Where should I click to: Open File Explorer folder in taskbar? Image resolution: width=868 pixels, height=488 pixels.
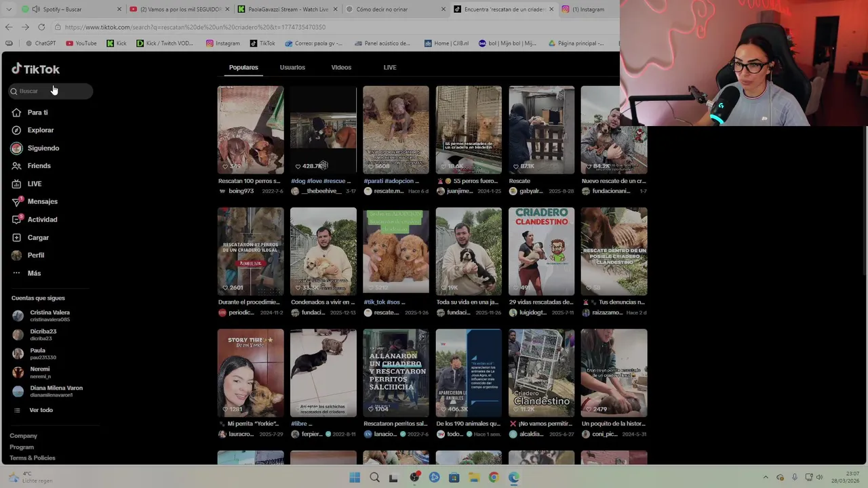coord(474,477)
